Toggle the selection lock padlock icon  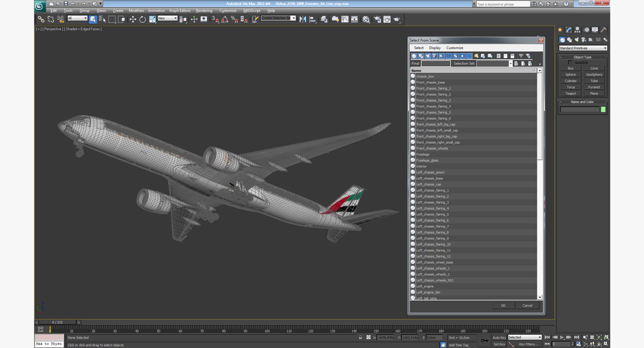(360, 338)
